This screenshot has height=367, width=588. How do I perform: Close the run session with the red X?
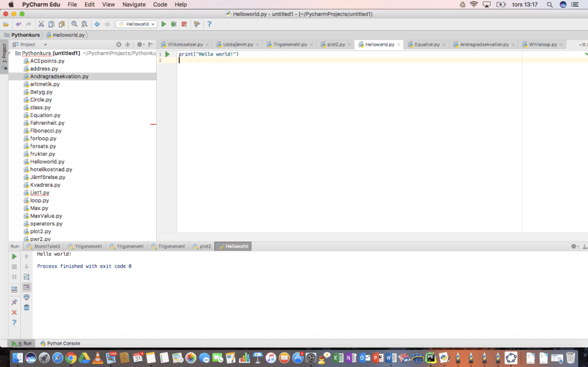[14, 312]
